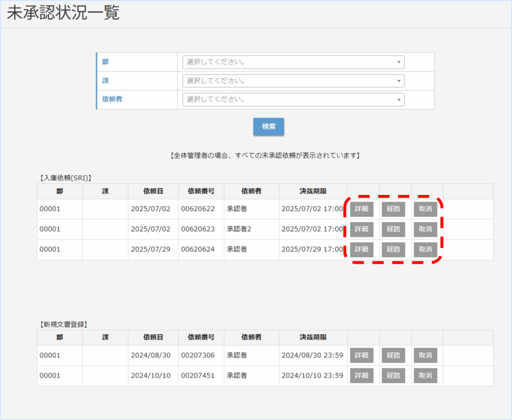Screen dimensions: 512x420
Task: View 経路 for request 00620622
Action: pos(393,209)
